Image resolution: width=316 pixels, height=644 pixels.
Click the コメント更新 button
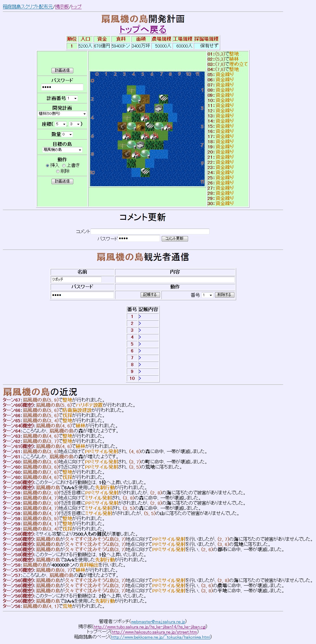175,239
